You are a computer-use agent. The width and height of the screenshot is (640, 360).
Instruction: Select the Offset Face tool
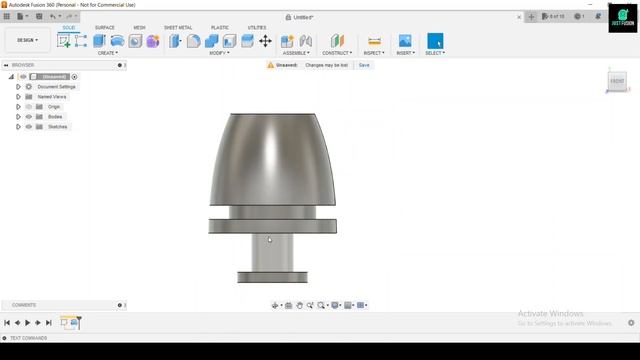(x=247, y=41)
